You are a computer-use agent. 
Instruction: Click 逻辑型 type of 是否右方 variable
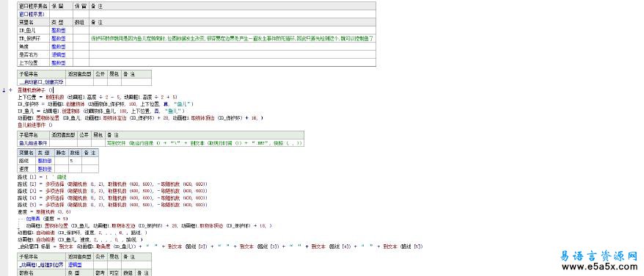click(58, 54)
